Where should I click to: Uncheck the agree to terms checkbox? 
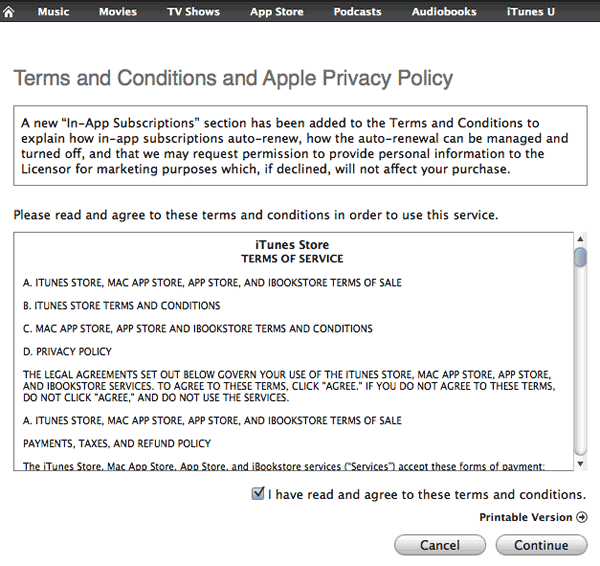pyautogui.click(x=259, y=494)
